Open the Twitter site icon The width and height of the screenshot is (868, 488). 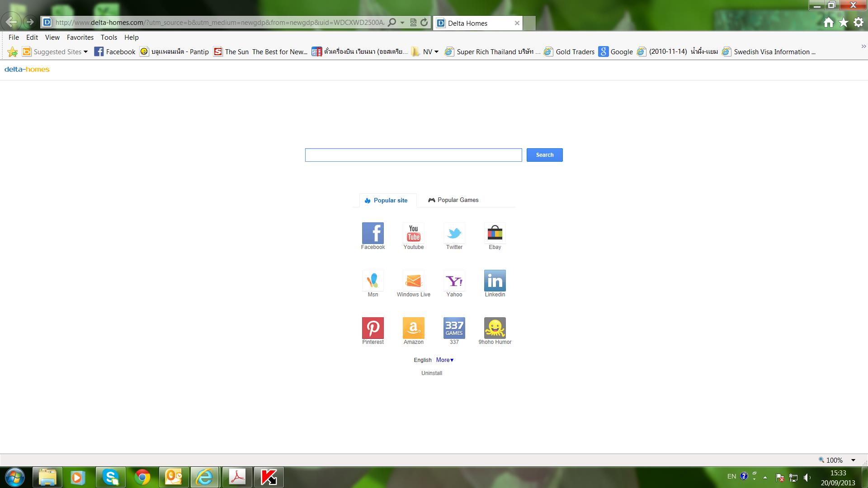(454, 233)
